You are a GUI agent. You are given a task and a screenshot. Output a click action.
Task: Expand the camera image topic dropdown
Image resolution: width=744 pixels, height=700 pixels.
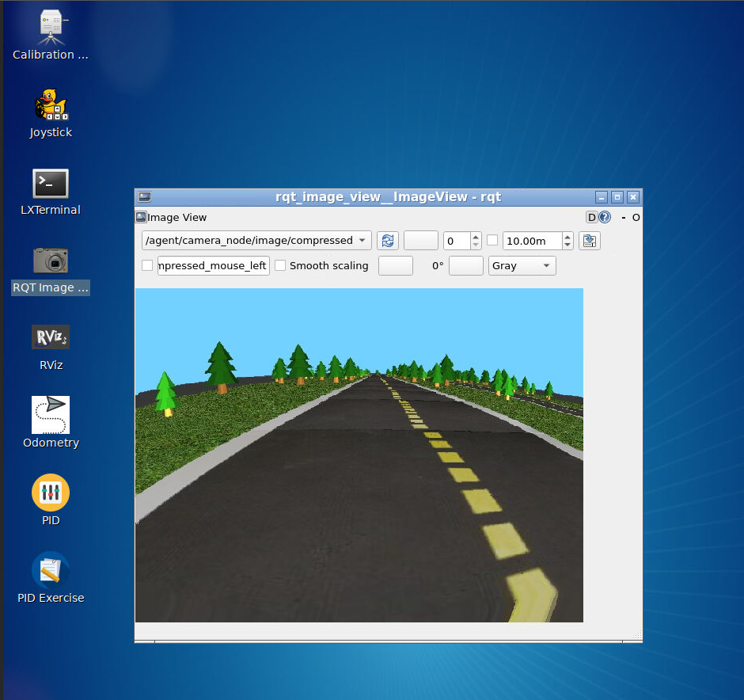[256, 241]
